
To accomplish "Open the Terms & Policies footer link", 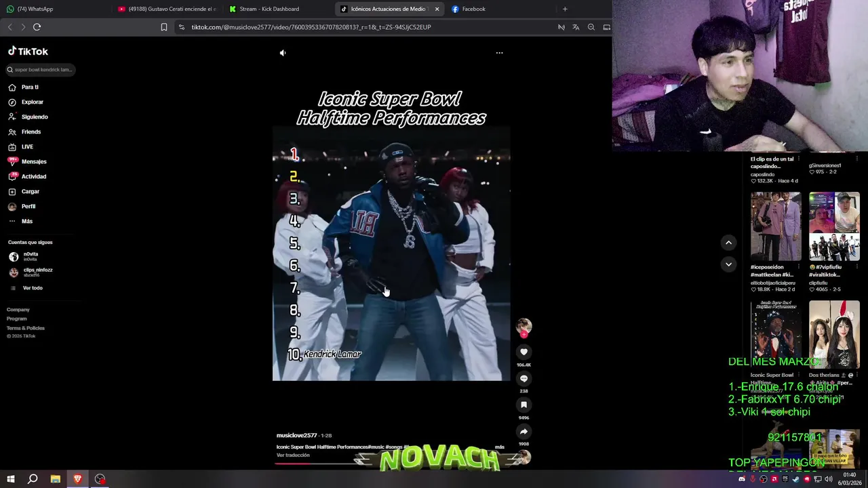I will coord(26,328).
